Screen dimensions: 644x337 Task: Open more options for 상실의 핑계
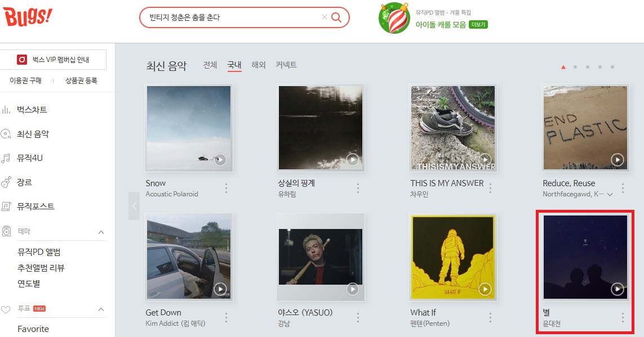tap(358, 188)
